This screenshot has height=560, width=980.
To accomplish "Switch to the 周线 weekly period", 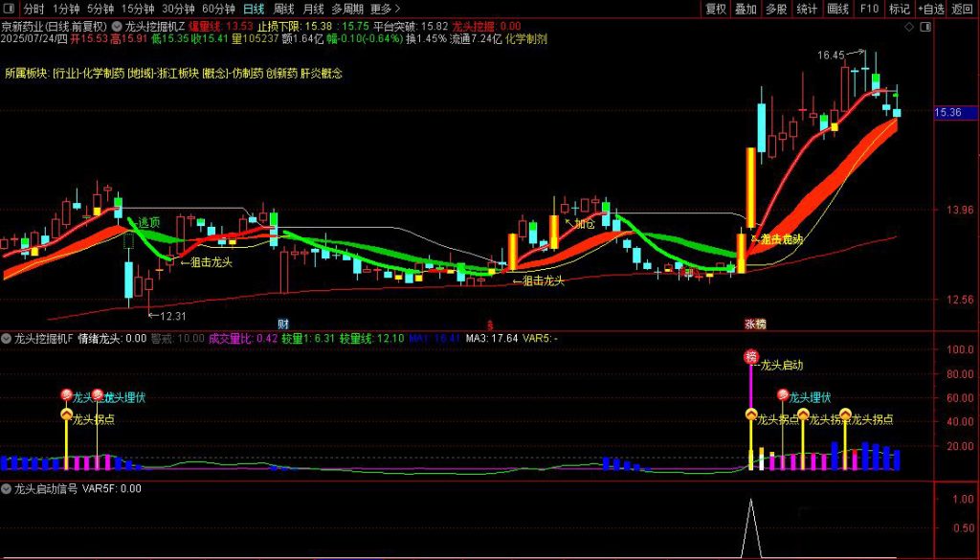I will pyautogui.click(x=284, y=9).
